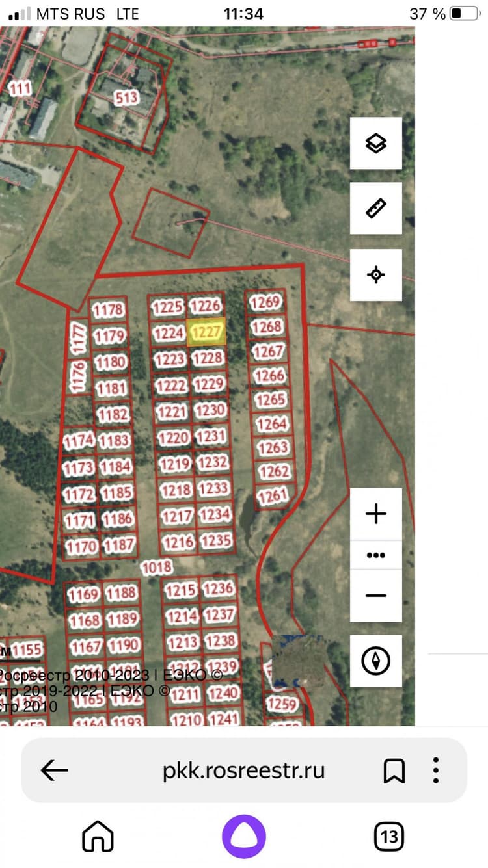Select parcel 1235 on the map
488x868 pixels.
tap(217, 540)
